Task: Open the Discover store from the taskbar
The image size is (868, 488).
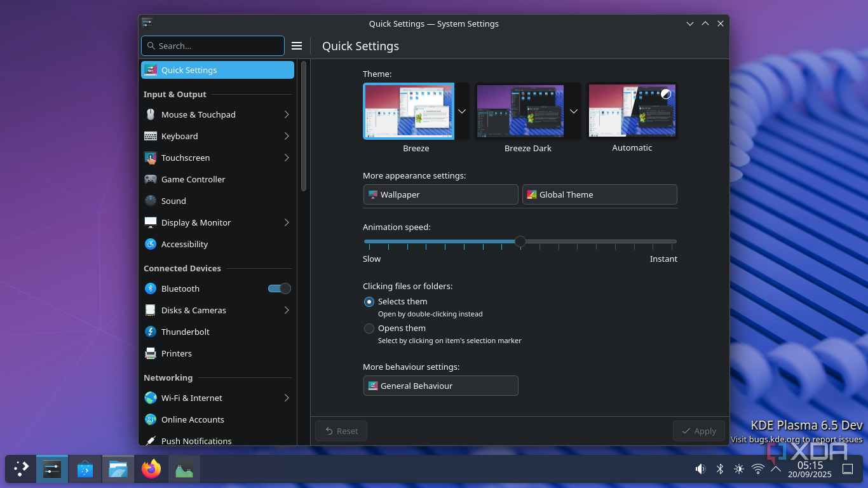Action: coord(85,470)
